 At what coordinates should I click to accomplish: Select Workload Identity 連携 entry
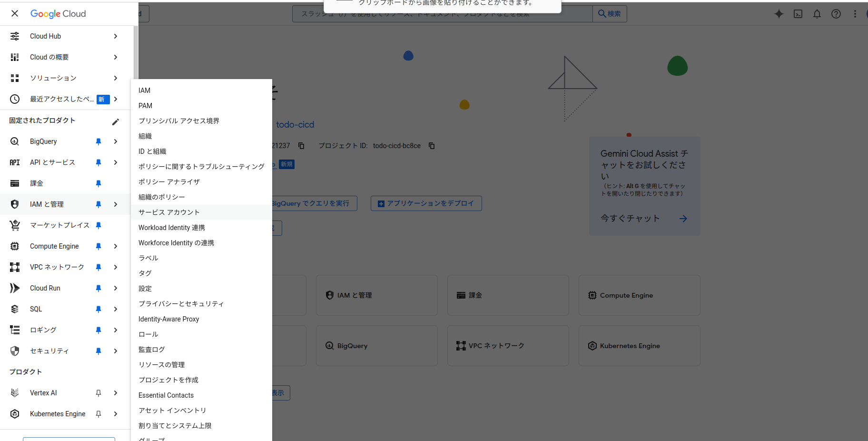point(201,228)
